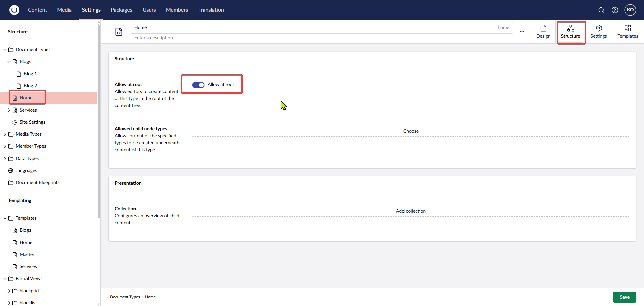
Task: Choose allowed child node types
Action: tap(411, 131)
